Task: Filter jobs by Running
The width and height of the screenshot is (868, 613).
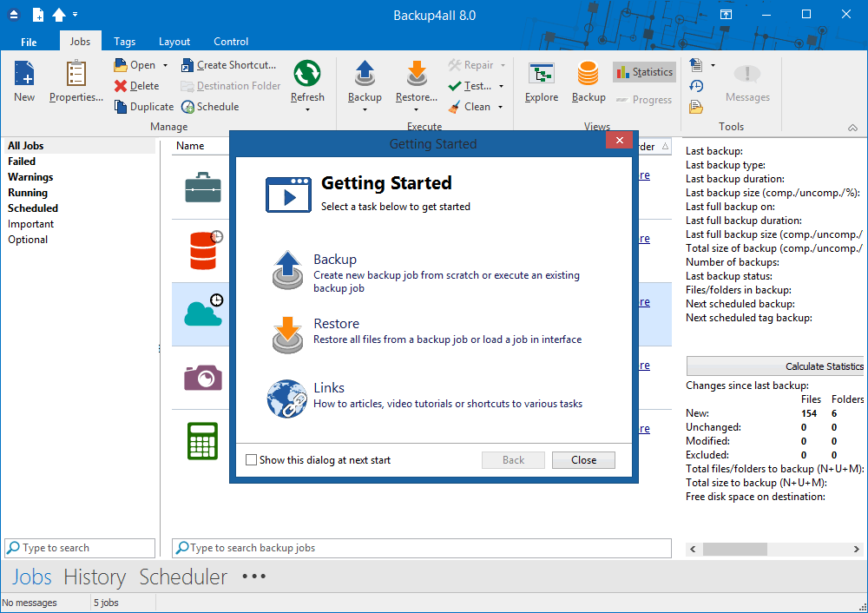Action: click(28, 192)
